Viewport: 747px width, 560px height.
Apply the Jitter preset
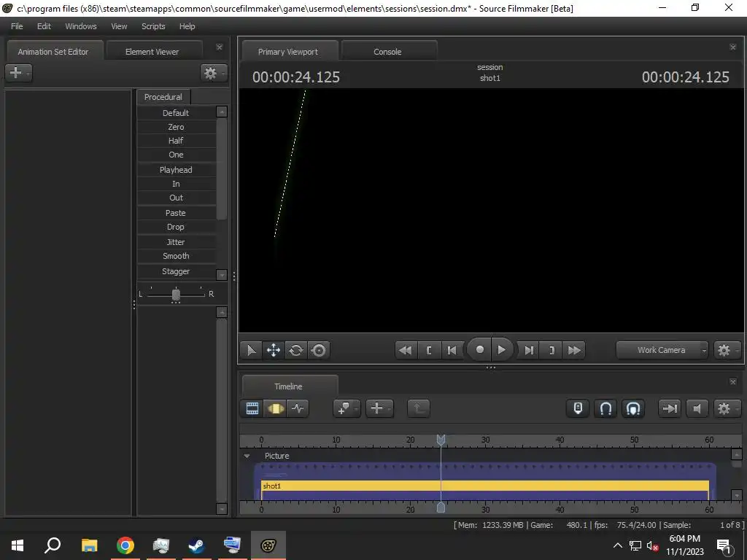177,242
